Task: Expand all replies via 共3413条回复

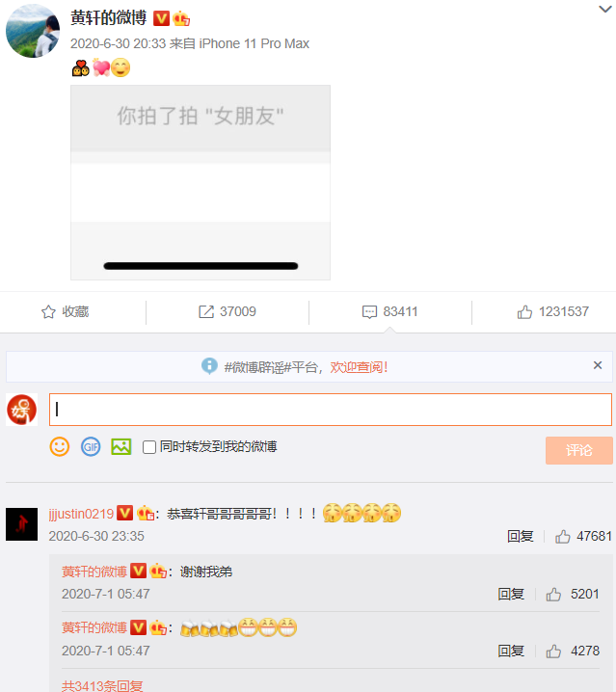Action: pyautogui.click(x=102, y=685)
